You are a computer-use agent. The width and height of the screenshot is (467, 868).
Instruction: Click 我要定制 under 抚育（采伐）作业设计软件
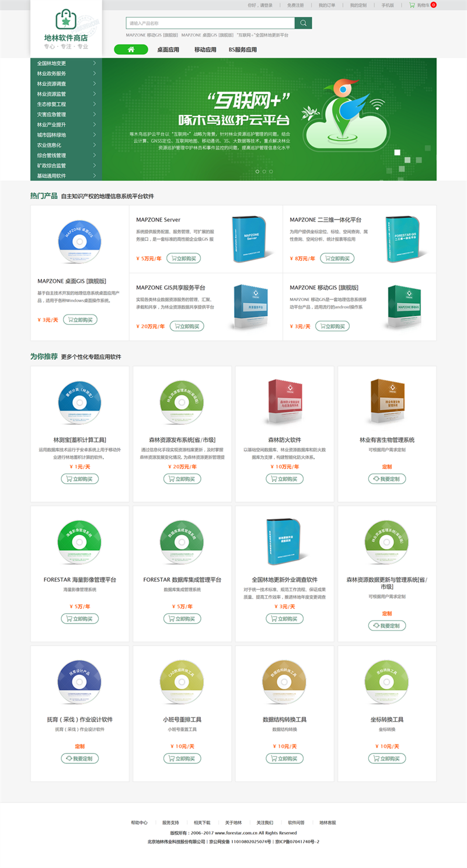[80, 758]
